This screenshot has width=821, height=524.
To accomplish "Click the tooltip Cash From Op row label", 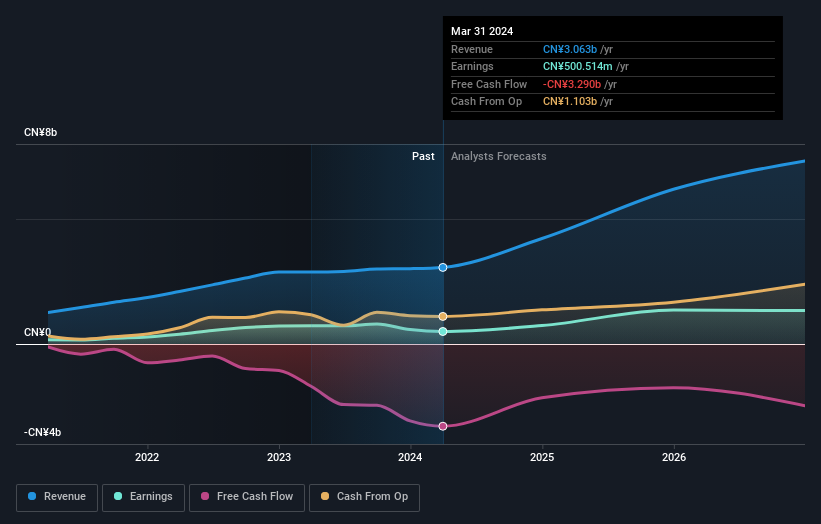I will (x=486, y=102).
